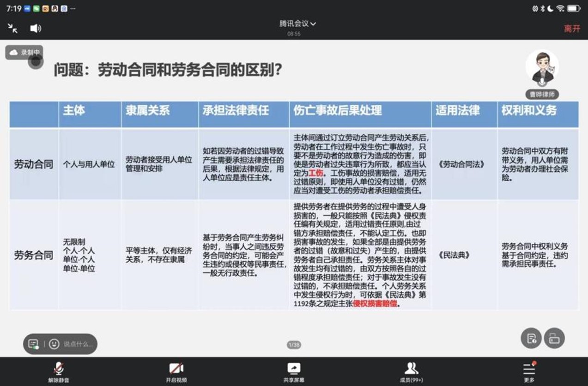Expand the 腾讯会议 meeting info dropdown

pos(297,24)
